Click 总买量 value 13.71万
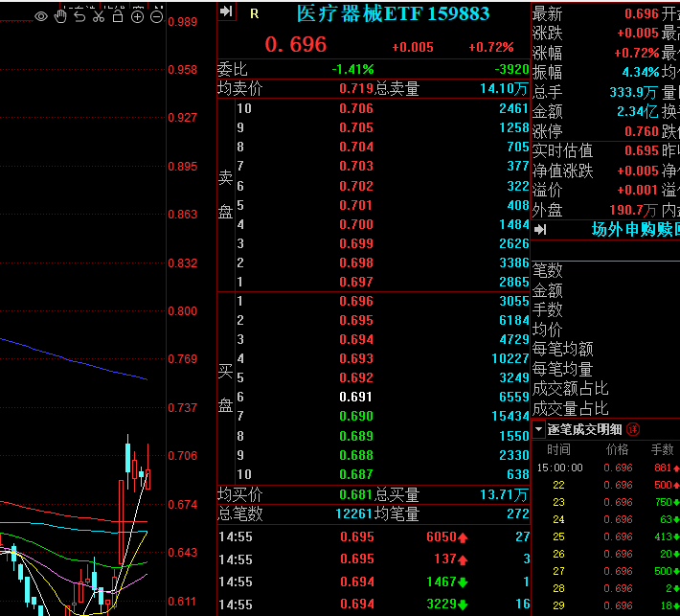The height and width of the screenshot is (616, 680). point(504,494)
